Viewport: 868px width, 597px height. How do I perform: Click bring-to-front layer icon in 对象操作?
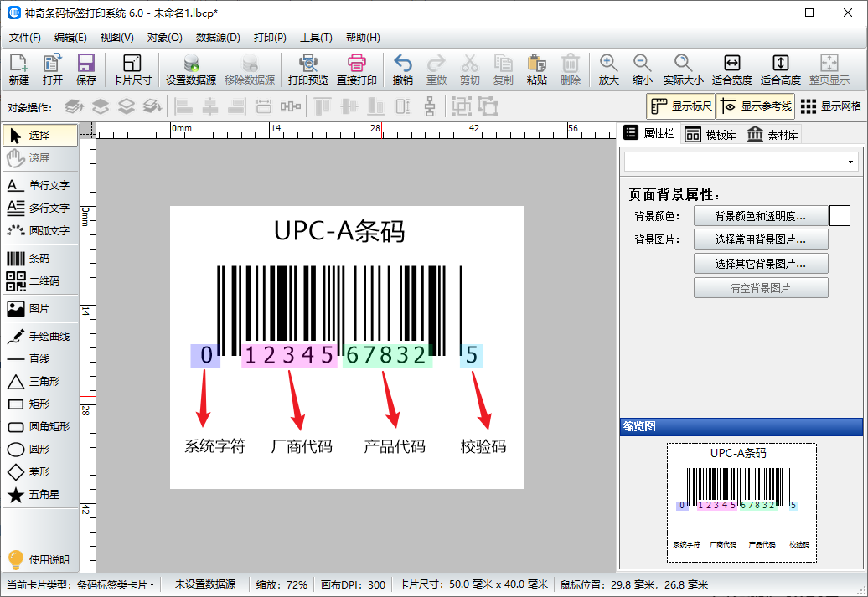point(75,106)
